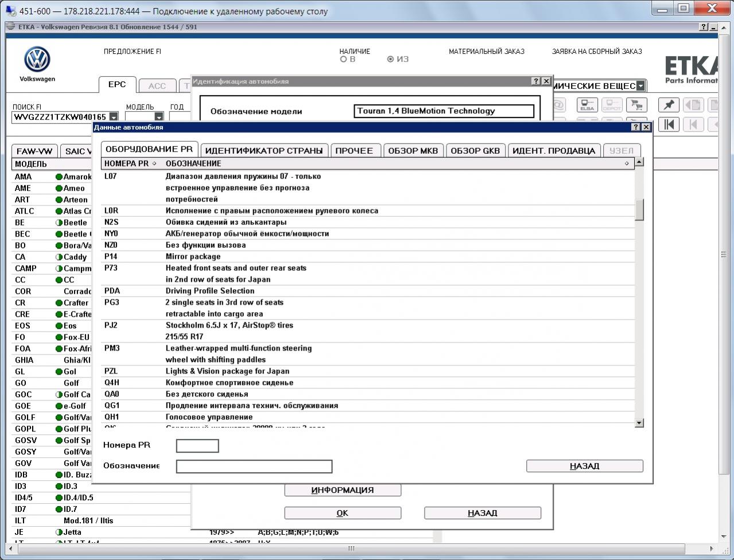The image size is (734, 560).
Task: Click the Обозначение модели Touran field
Action: pyautogui.click(x=444, y=111)
